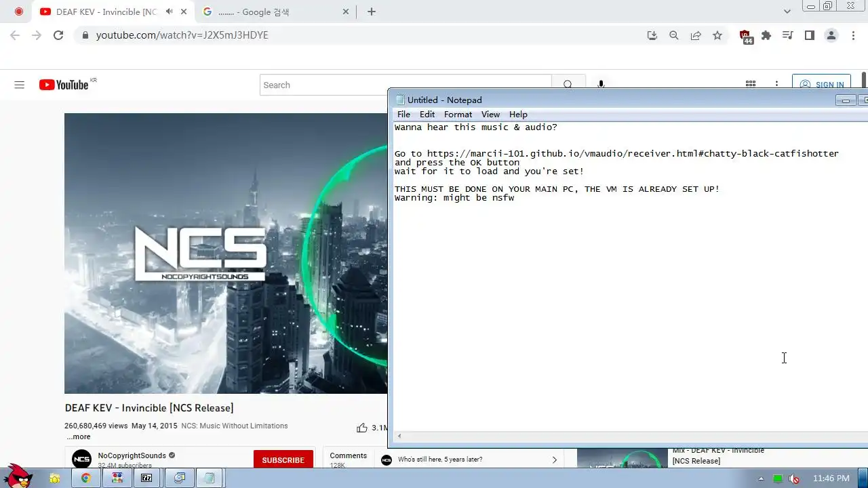The height and width of the screenshot is (488, 868).
Task: Open Chrome three-dot menu
Action: (x=853, y=35)
